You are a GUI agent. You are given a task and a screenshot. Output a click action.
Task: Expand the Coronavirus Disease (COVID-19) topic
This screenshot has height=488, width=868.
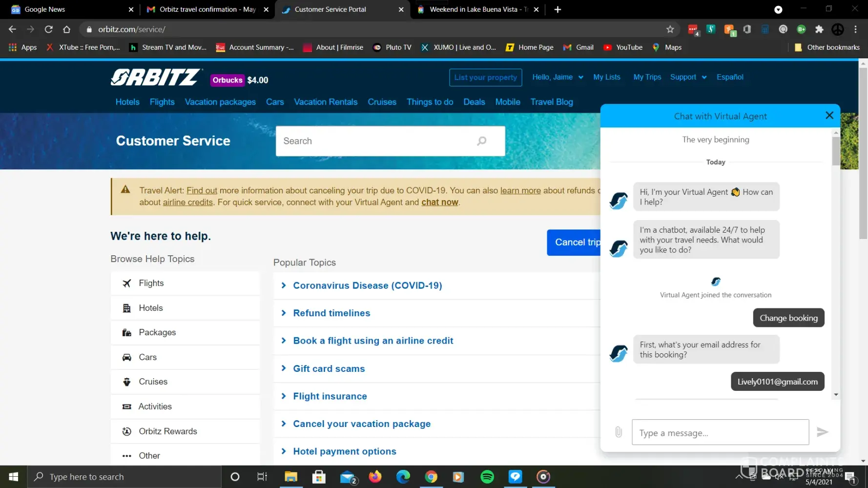tap(367, 285)
